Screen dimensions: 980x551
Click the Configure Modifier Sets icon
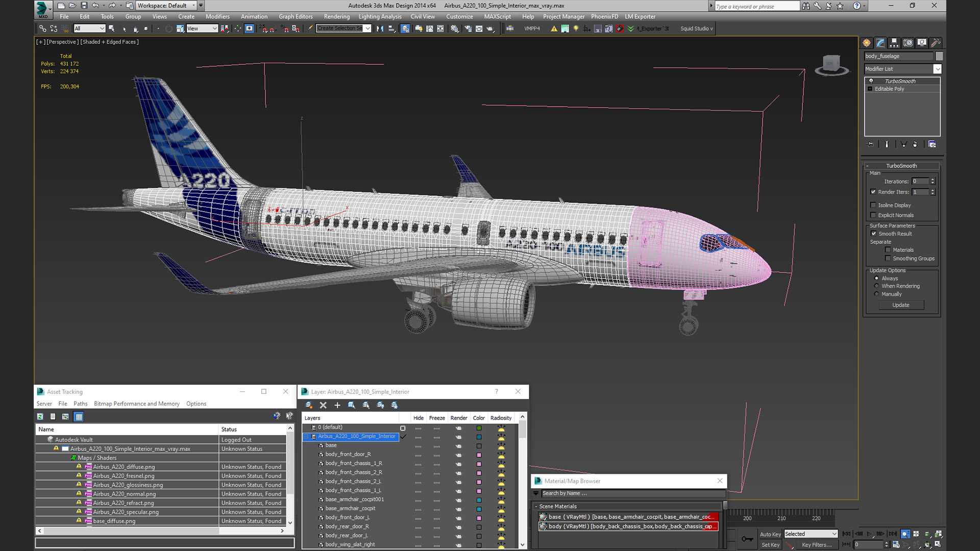[932, 144]
